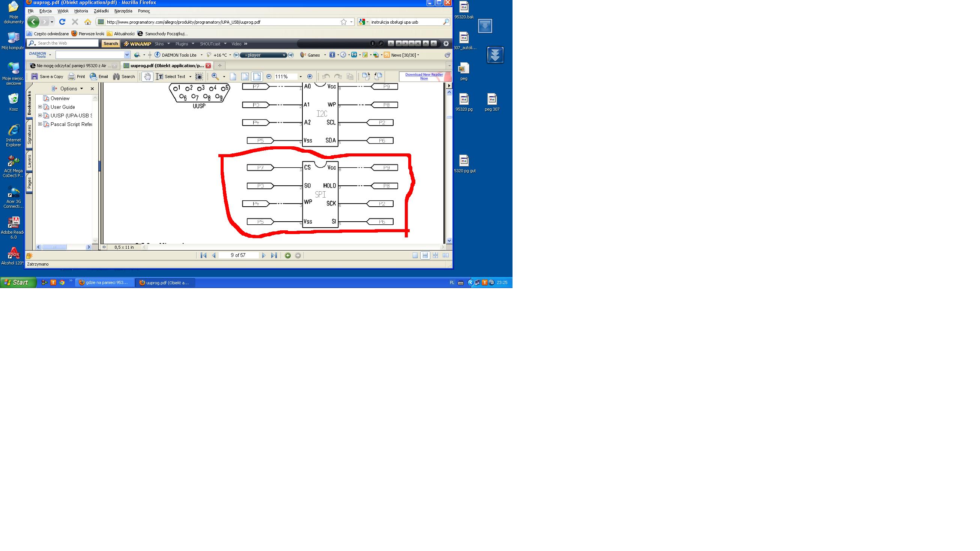Image resolution: width=980 pixels, height=551 pixels.
Task: Click the Winamp toolbar Search button
Action: point(110,44)
